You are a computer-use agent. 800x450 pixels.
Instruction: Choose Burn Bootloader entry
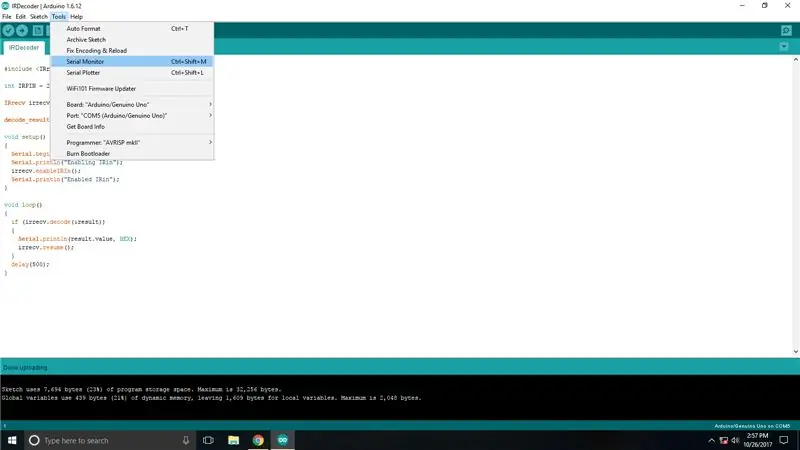click(132, 154)
